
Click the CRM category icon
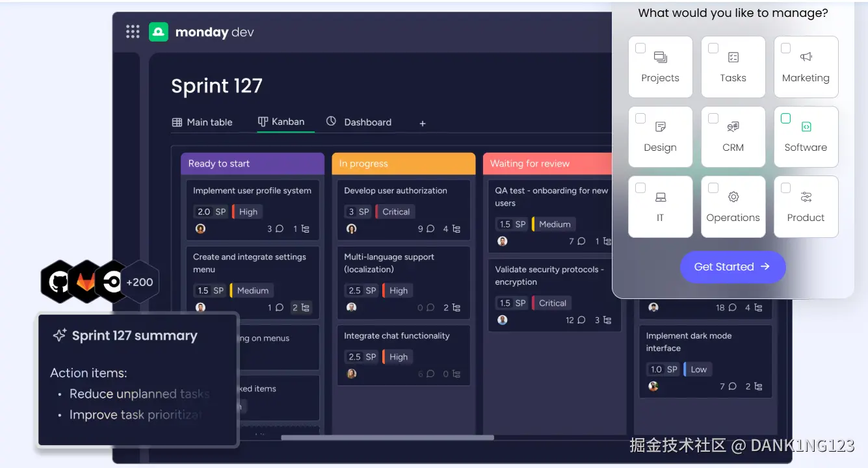733,127
